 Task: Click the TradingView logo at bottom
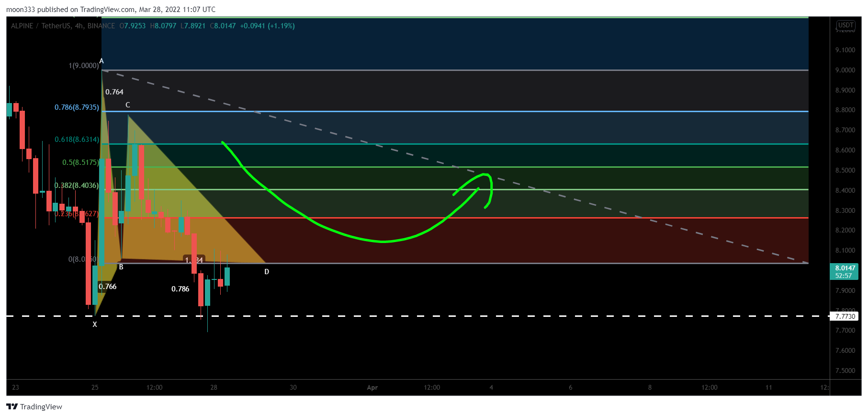click(34, 406)
